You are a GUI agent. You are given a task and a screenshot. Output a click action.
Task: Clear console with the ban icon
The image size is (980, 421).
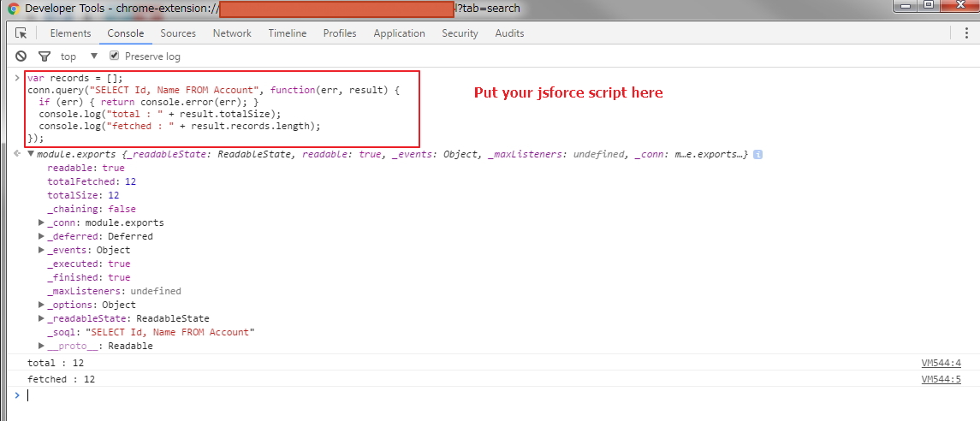click(21, 56)
